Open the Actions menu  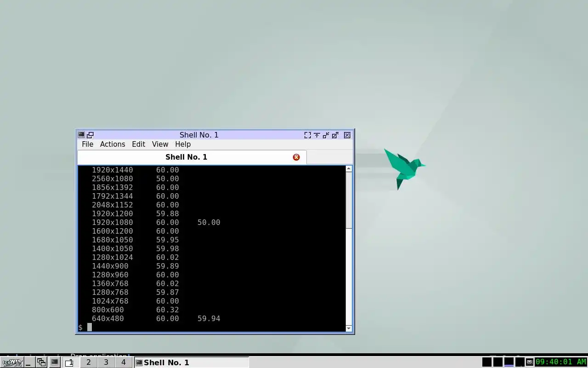113,144
